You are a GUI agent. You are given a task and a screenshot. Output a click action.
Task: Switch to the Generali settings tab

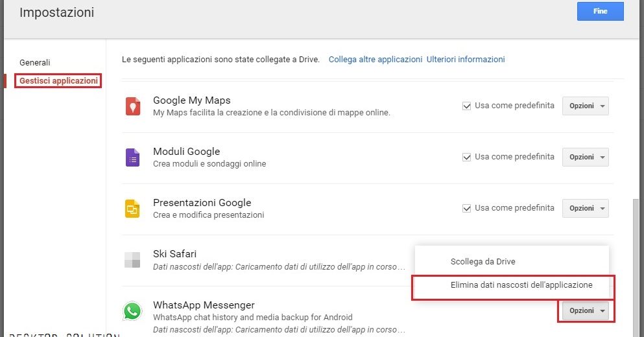(35, 63)
